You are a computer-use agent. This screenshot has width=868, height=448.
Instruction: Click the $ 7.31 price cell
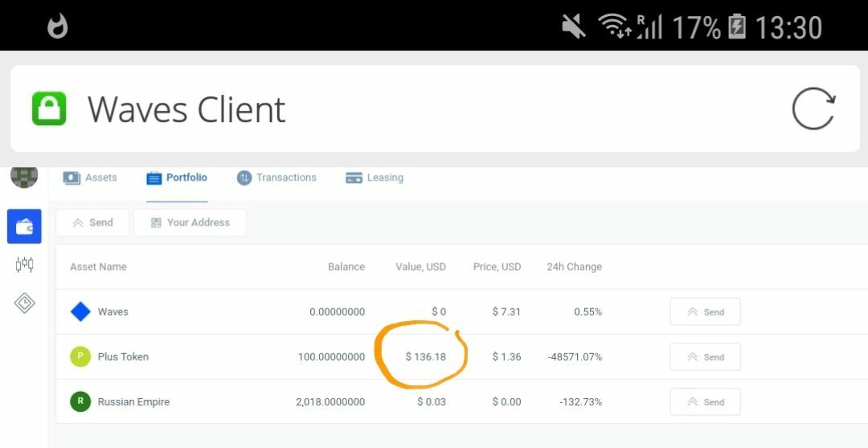coord(506,312)
